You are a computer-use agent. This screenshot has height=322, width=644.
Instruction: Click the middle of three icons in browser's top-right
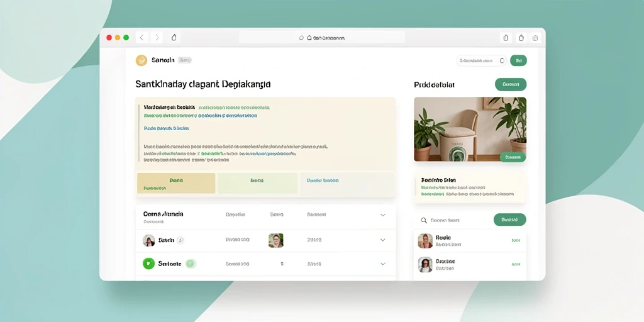521,38
